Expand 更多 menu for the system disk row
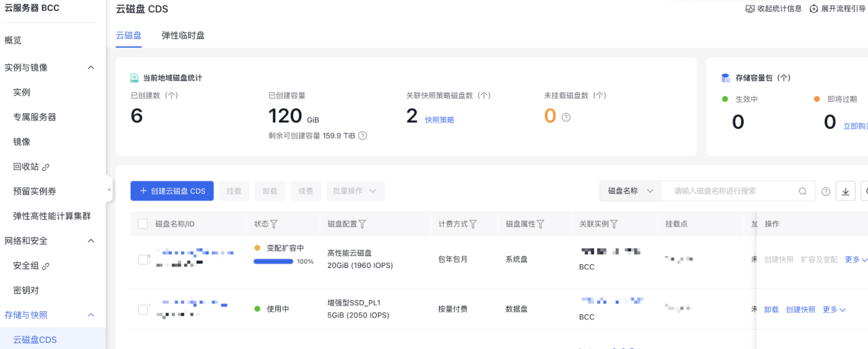 coord(856,259)
